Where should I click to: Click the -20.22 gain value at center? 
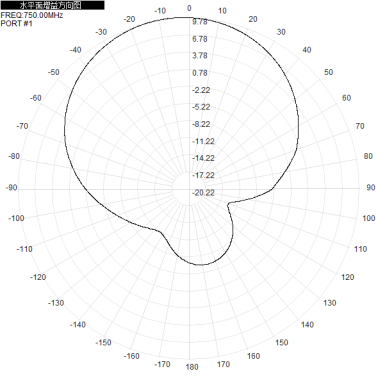point(203,193)
